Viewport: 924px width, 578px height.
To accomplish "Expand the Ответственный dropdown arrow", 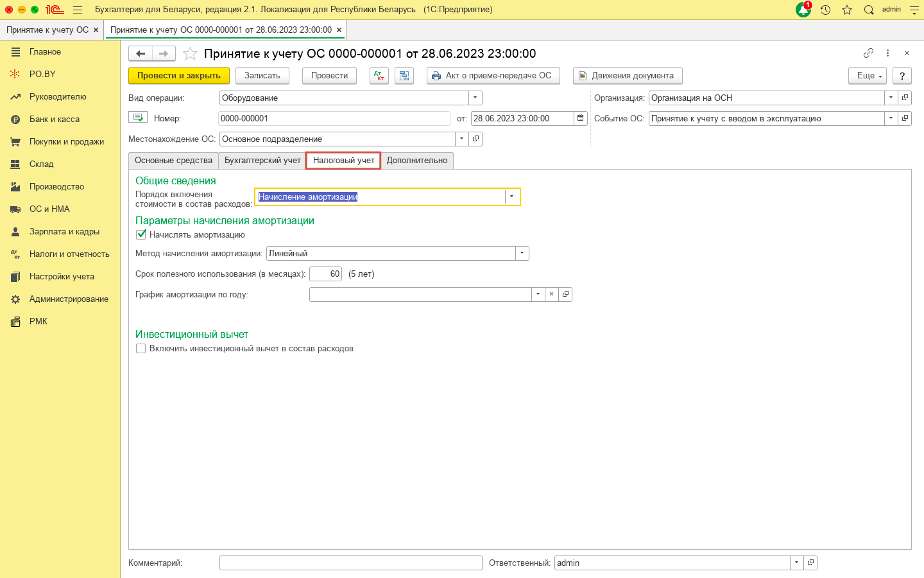I will tap(796, 563).
